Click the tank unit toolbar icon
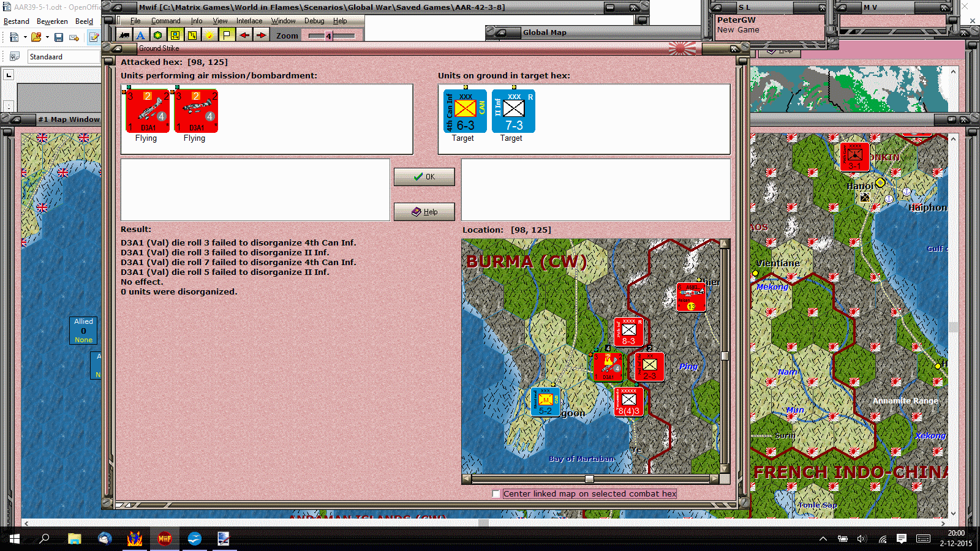980x551 pixels. pyautogui.click(x=124, y=35)
